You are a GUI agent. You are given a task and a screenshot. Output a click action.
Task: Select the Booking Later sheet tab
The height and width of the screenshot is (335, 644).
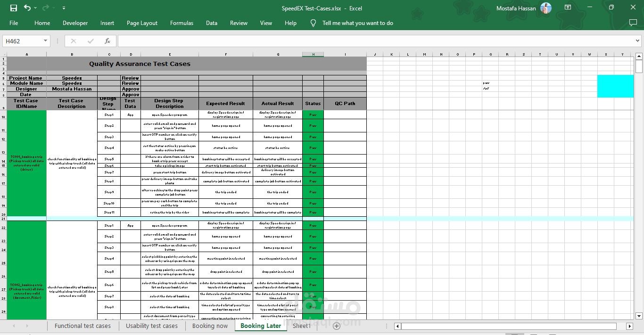261,326
